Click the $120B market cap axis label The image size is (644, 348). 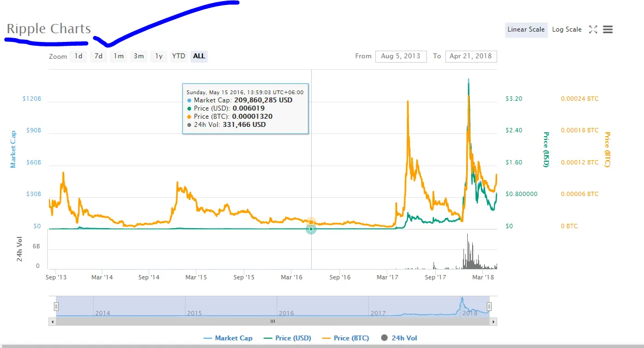32,99
